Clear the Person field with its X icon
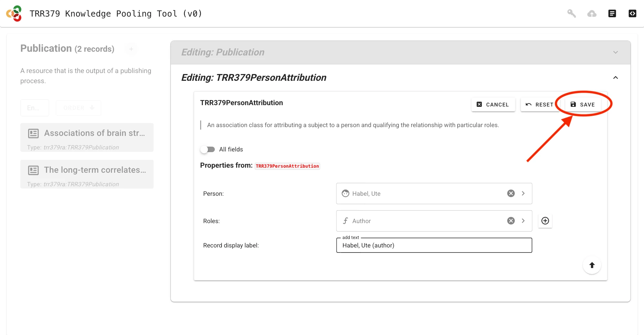The height and width of the screenshot is (335, 644). [x=510, y=193]
